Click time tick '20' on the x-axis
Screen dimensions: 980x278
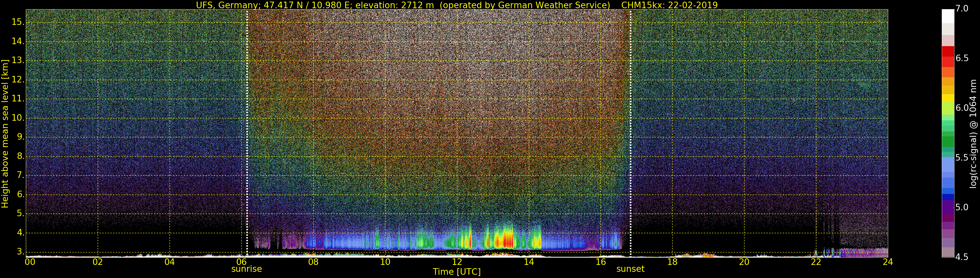pos(744,262)
